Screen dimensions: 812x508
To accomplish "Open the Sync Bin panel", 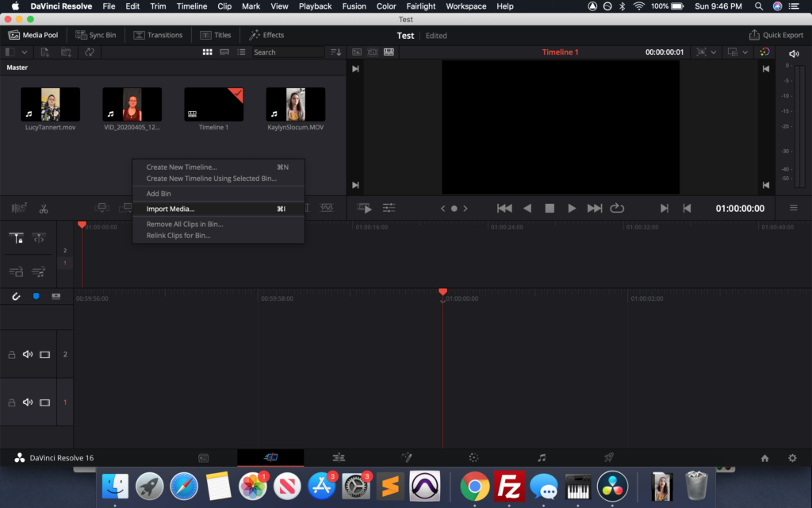I will [95, 35].
